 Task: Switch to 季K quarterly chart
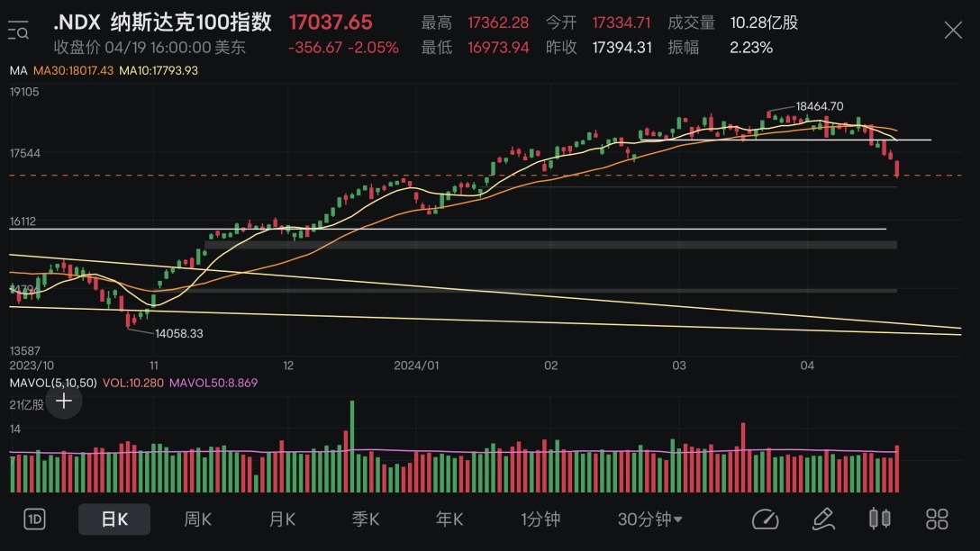point(366,519)
